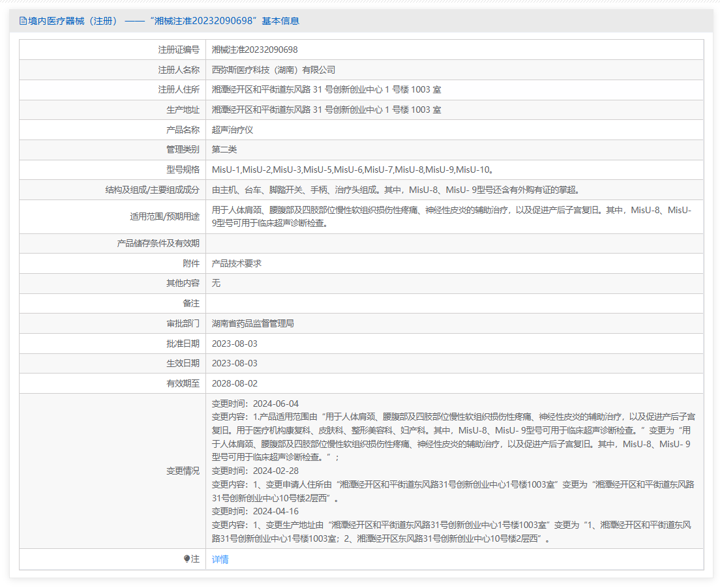Click the 批准日期 value 2023-08-03

click(235, 344)
